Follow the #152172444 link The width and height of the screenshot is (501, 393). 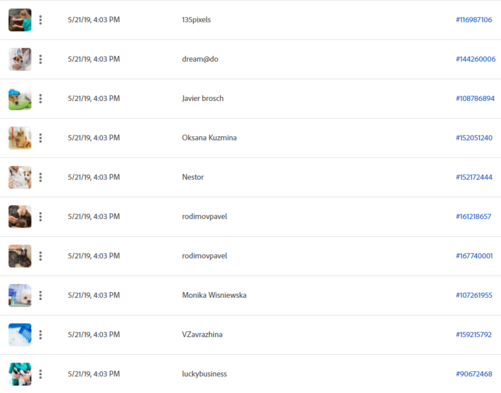click(474, 177)
